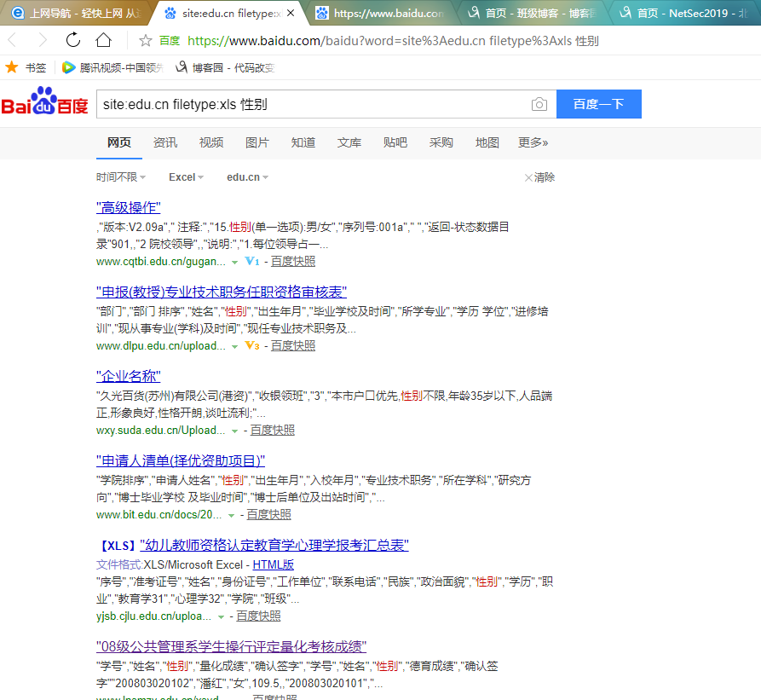The image size is (761, 700).
Task: Expand arrow next to www.dlpu.edu.cn URL
Action: (234, 347)
